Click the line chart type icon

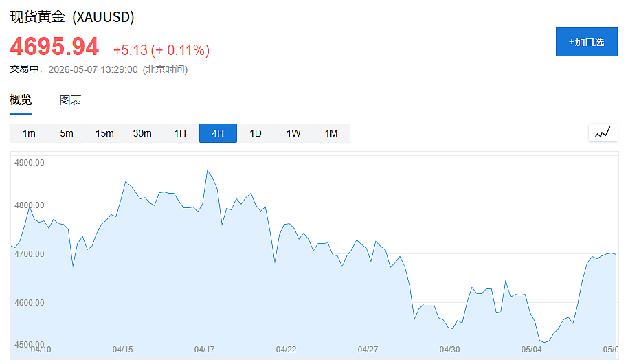(x=603, y=133)
